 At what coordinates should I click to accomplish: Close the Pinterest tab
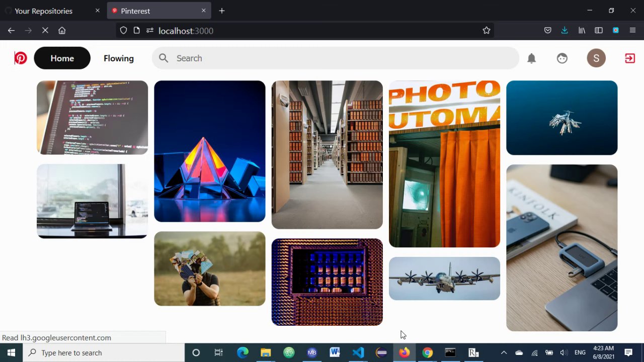tap(204, 11)
